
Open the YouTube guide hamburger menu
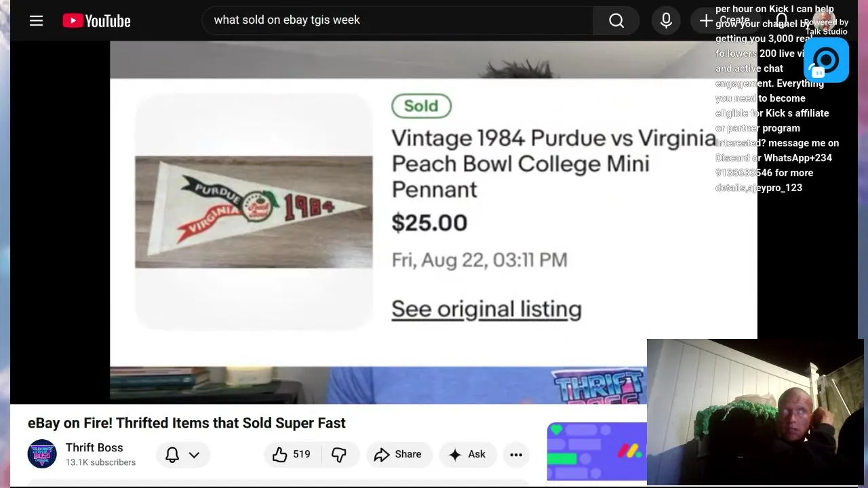(37, 21)
